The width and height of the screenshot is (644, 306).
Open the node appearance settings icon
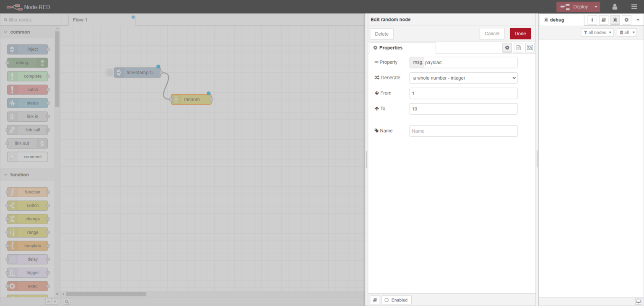530,48
